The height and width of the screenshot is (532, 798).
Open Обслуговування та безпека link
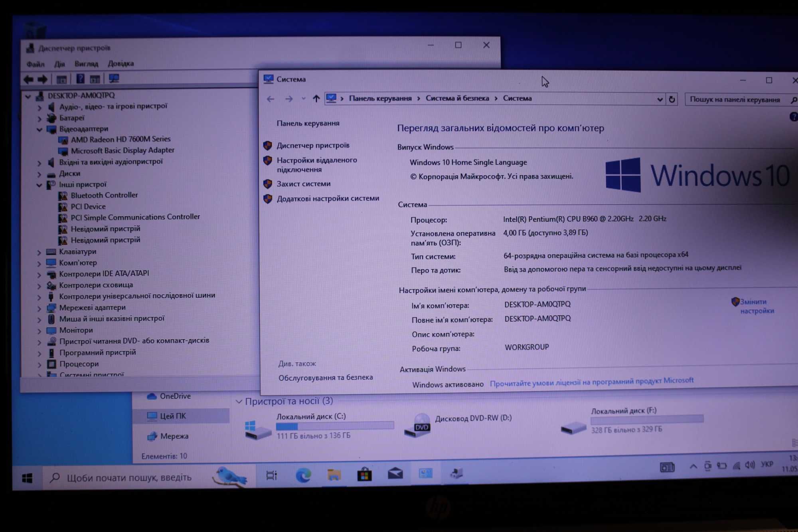[326, 378]
